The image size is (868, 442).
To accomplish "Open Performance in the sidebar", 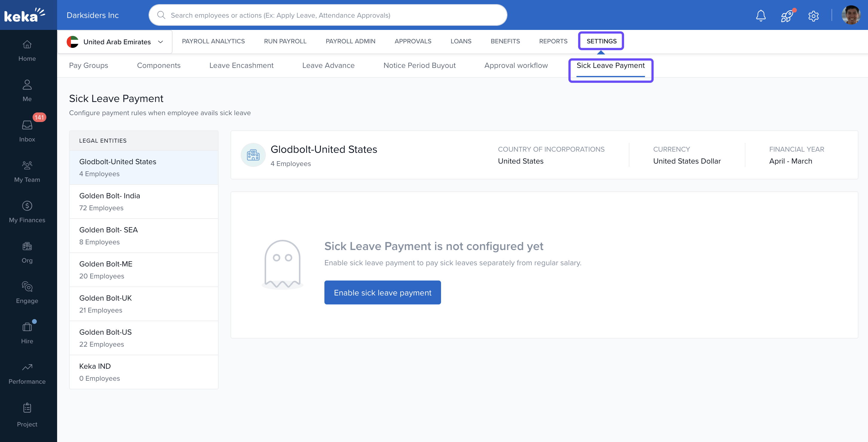I will tap(27, 373).
